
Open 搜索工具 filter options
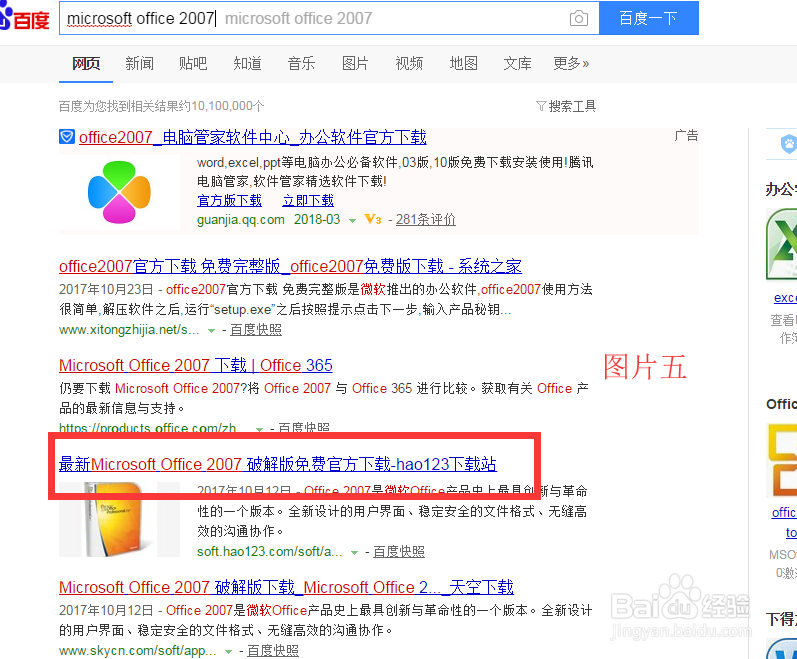click(566, 106)
